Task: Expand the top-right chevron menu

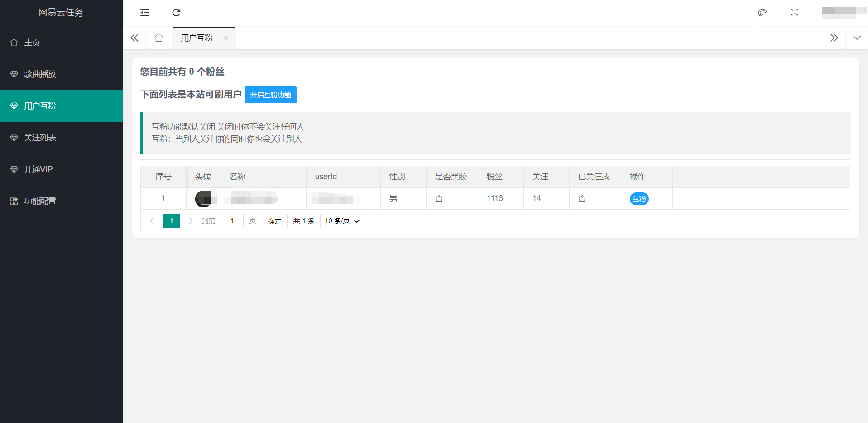Action: click(x=857, y=38)
